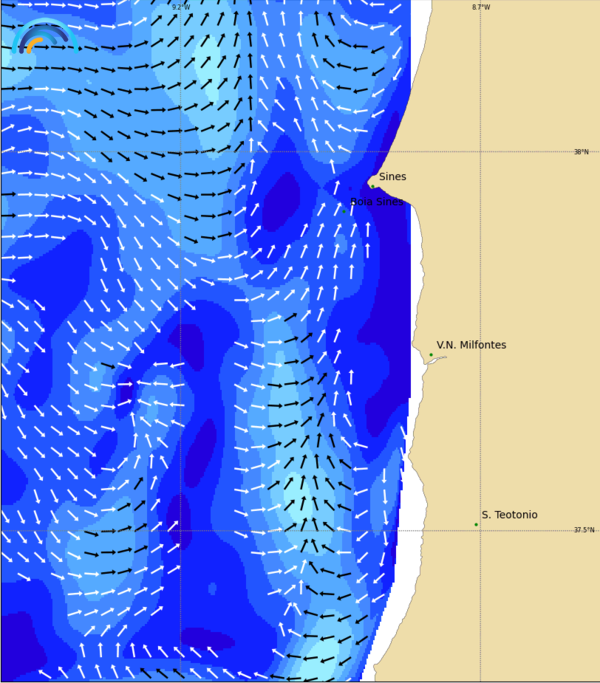Click the Boia Sines buoy marker dot
The height and width of the screenshot is (683, 600).
[x=344, y=210]
